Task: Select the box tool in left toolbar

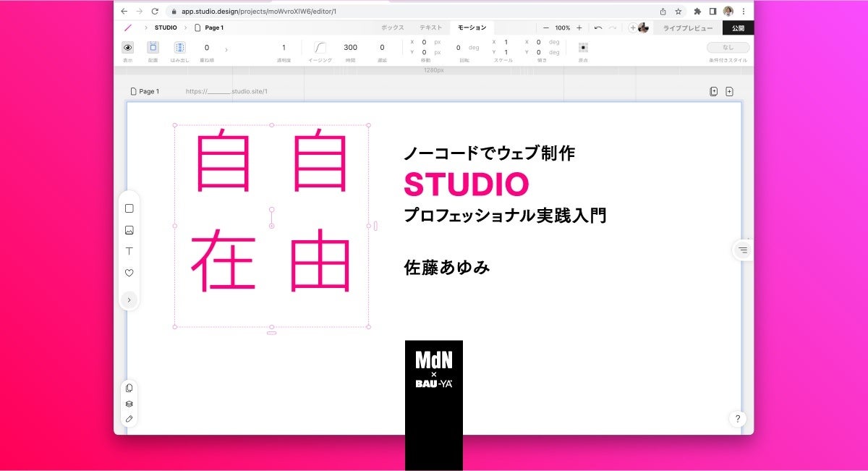Action: 129,208
